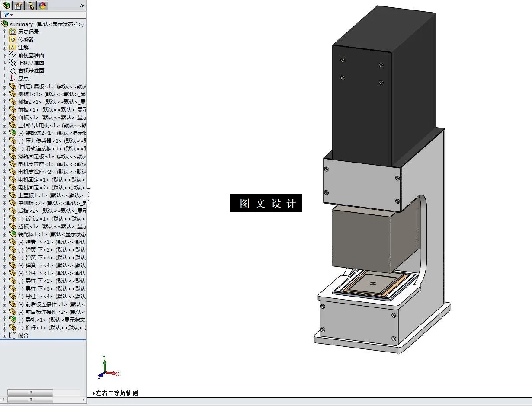Select 电机支撑座<2> in the tree
Image resolution: width=532 pixels, height=406 pixels.
(52, 172)
